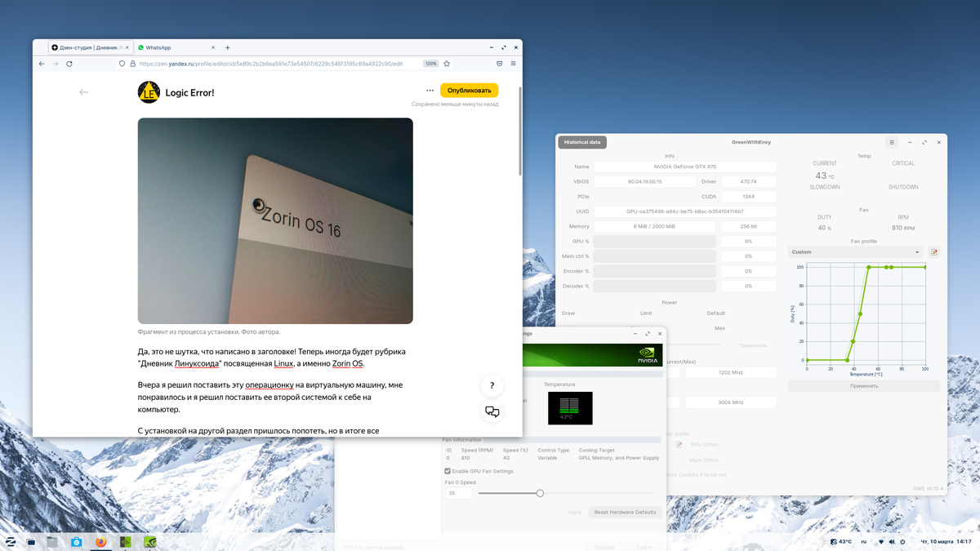This screenshot has width=980, height=551.
Task: Open the clock showing Чт, 10 марта 14:17
Action: 946,541
